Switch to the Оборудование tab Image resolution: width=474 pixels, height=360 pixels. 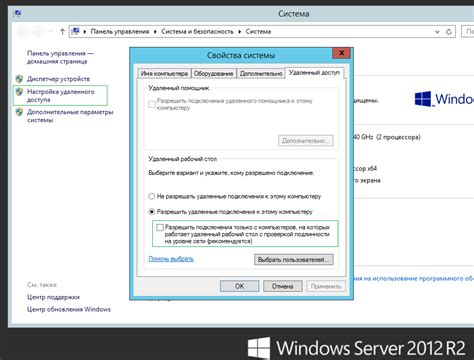[213, 73]
